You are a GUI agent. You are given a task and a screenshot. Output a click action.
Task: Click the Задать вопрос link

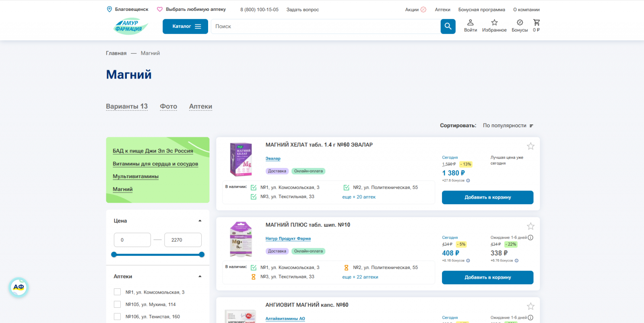click(x=303, y=10)
